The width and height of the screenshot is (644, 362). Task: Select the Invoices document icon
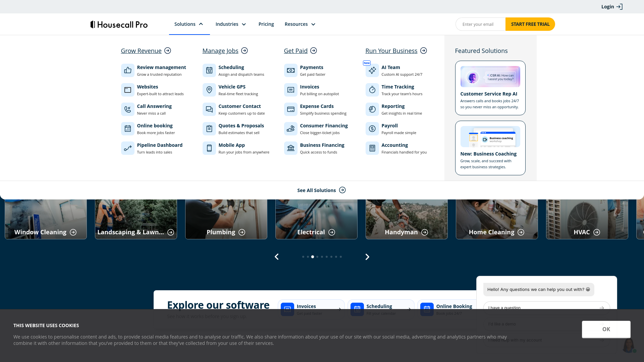tap(291, 90)
